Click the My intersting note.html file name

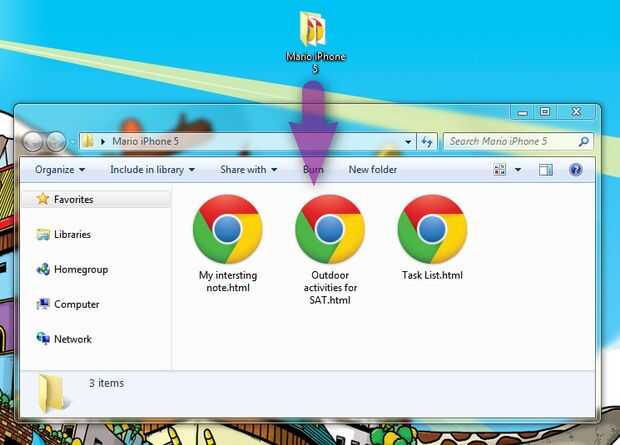pos(228,281)
